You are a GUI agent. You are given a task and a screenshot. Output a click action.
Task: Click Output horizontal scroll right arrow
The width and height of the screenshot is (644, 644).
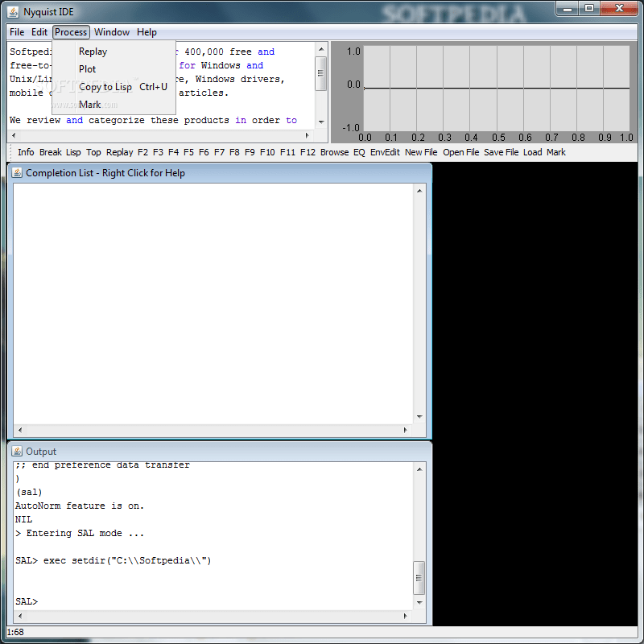(x=406, y=616)
